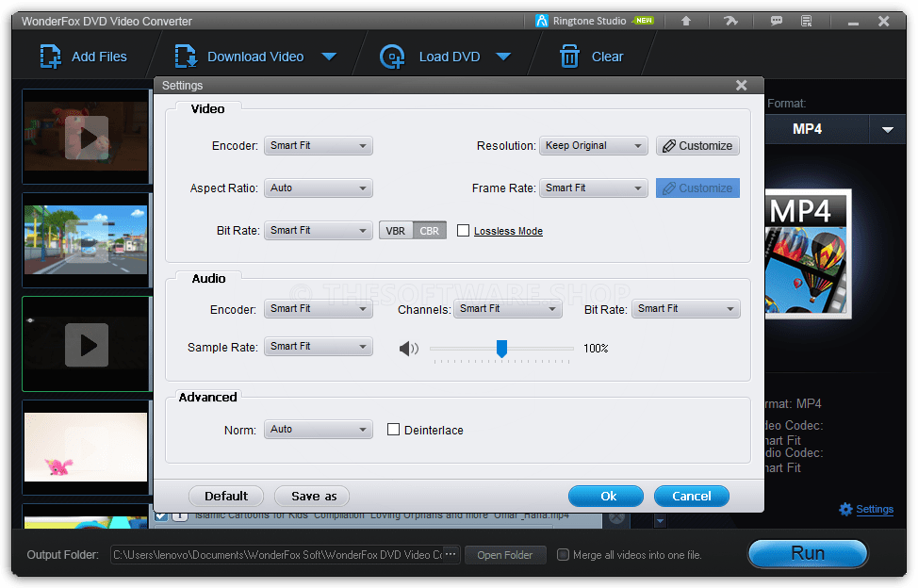Viewport: 918px width, 588px height.
Task: Click the Save as button
Action: (x=312, y=497)
